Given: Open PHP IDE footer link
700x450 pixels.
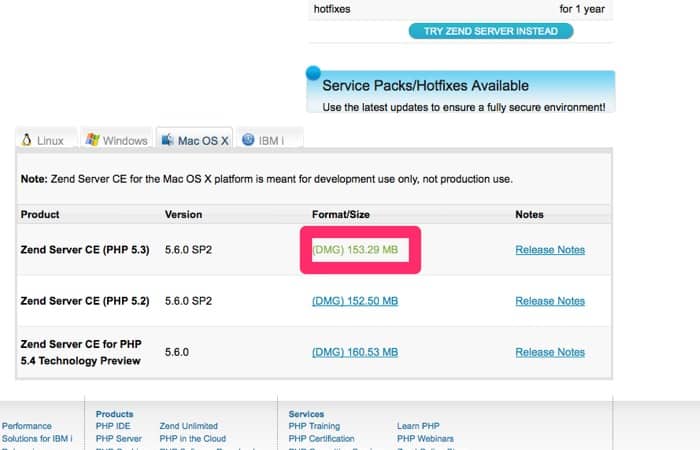Looking at the screenshot, I should 113,426.
